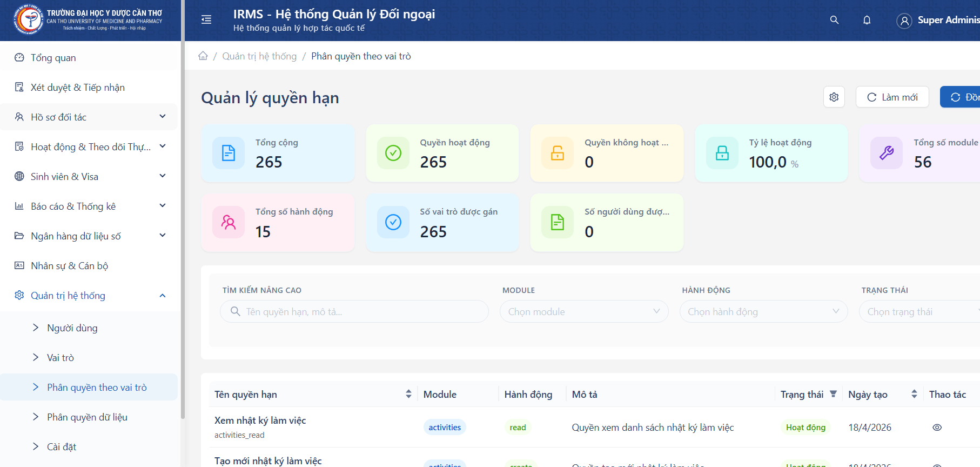Image resolution: width=980 pixels, height=467 pixels.
Task: Click the Làm mới refresh button
Action: (892, 97)
